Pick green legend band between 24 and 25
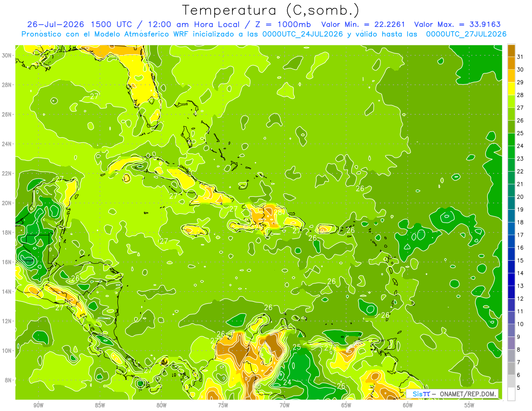532x411 pixels. [x=511, y=139]
